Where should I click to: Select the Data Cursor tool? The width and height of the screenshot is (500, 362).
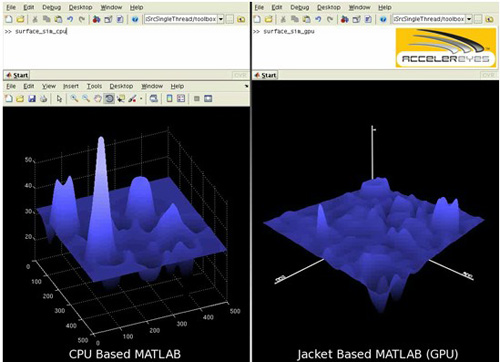click(121, 99)
